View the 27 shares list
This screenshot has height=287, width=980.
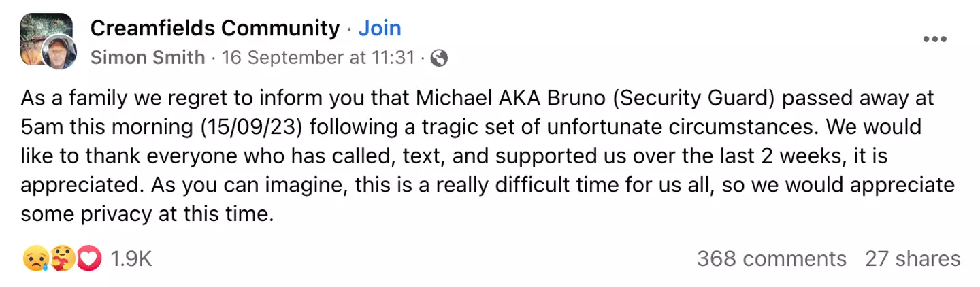point(913,259)
